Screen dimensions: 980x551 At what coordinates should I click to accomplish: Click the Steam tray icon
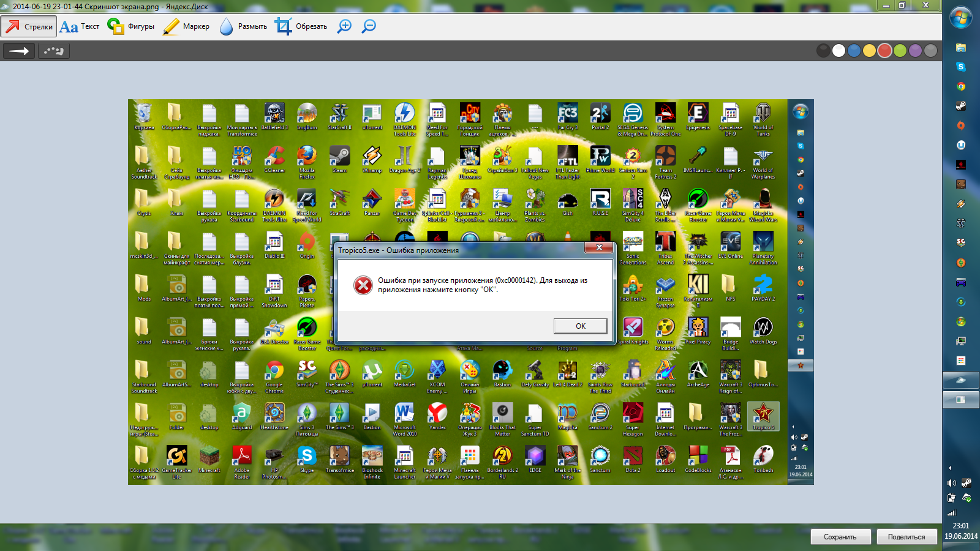967,483
